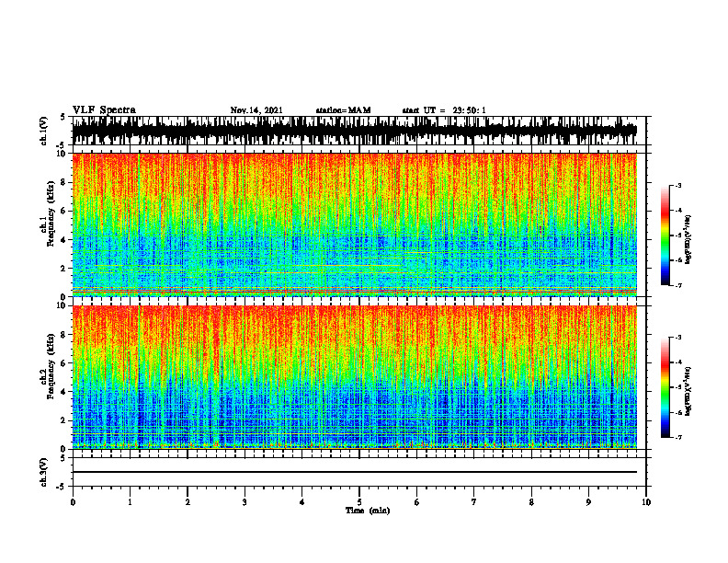Click time axis tick label "0"
Image resolution: width=728 pixels, height=563 pixels.
point(73,502)
